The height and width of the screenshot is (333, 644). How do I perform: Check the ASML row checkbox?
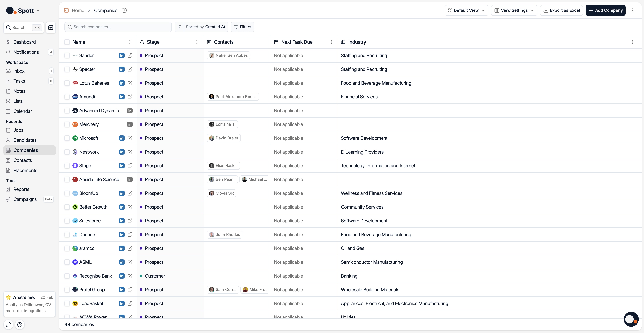click(67, 262)
